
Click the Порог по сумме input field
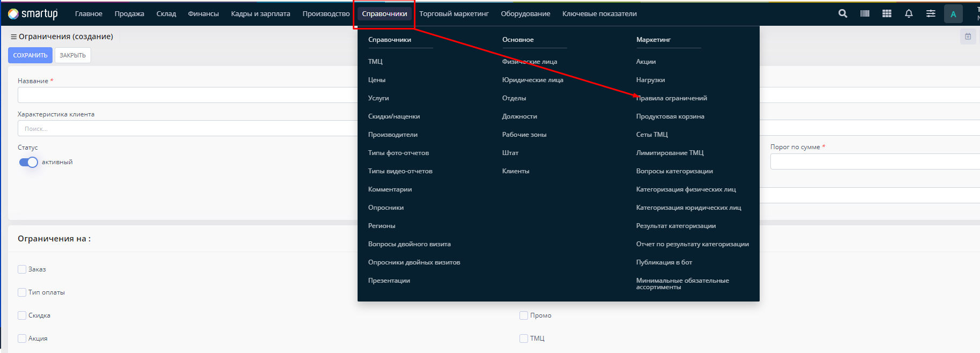click(875, 161)
